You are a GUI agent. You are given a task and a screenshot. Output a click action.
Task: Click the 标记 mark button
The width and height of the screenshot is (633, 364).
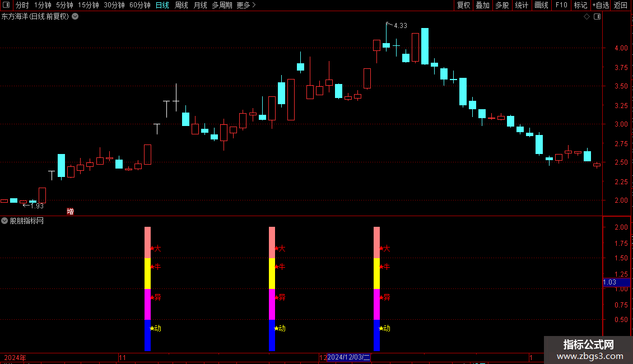580,5
